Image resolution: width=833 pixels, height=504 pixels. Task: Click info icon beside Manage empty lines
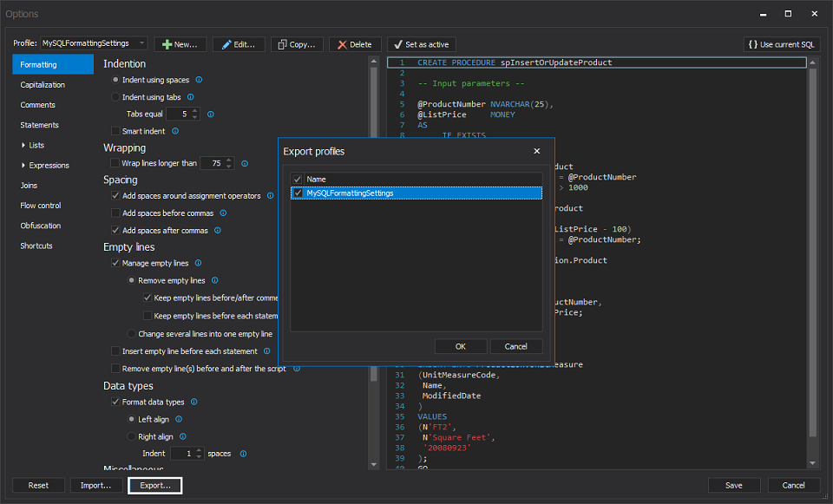click(x=198, y=264)
